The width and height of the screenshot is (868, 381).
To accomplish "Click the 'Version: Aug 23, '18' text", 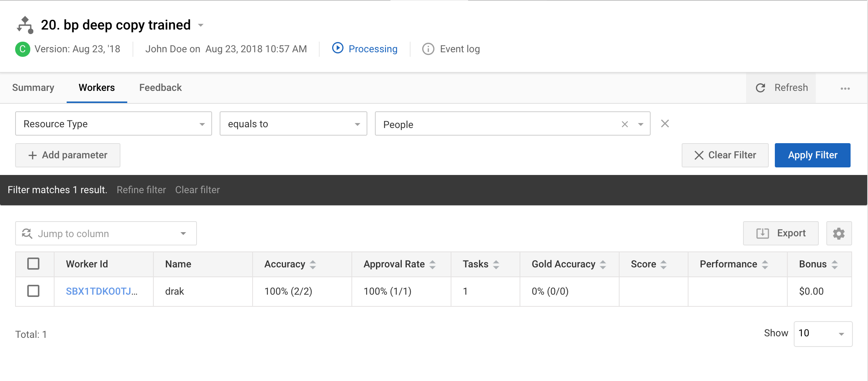I will [x=77, y=49].
